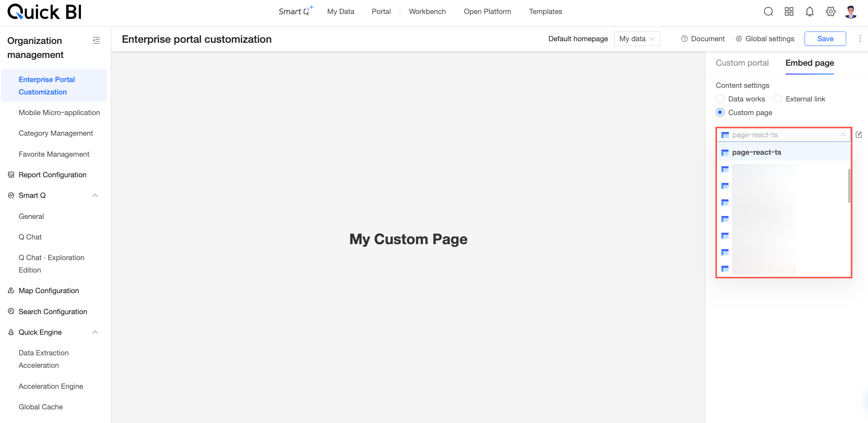868x423 pixels.
Task: Click the Document help icon
Action: (684, 39)
